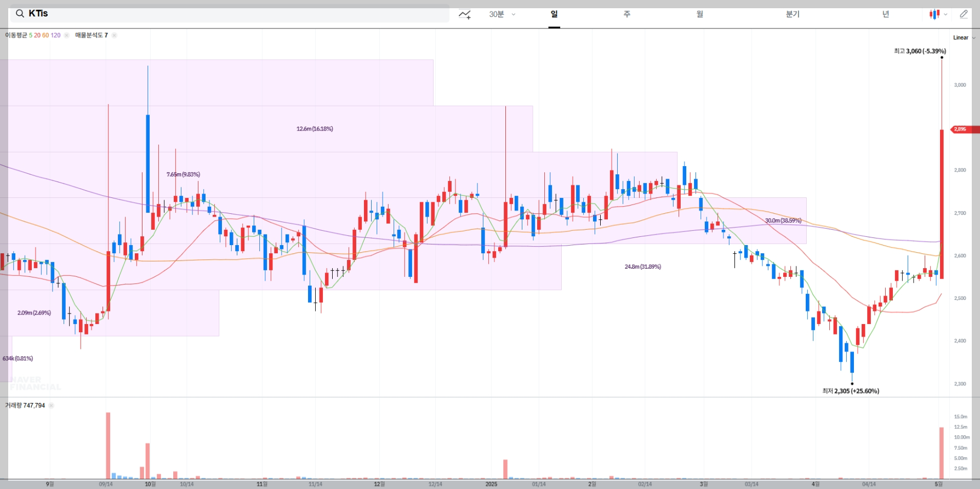
Task: Click the 2025 year label on time axis
Action: (491, 484)
